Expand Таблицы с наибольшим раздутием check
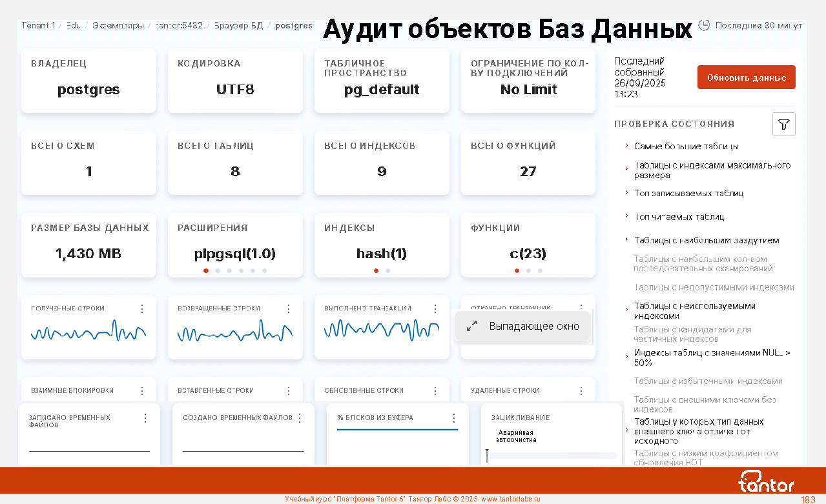 706,240
